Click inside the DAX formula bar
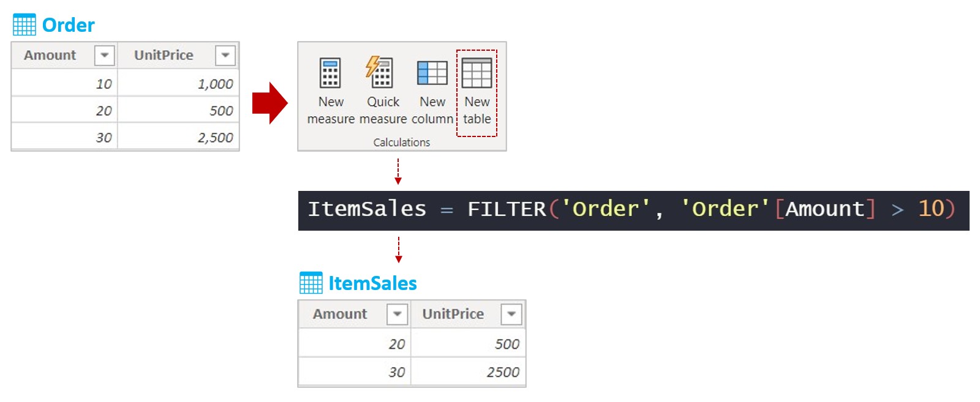 [x=633, y=210]
